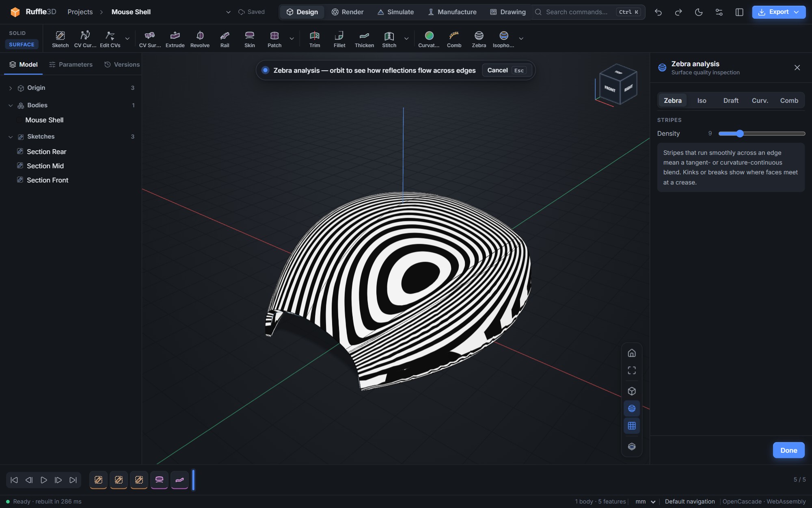
Task: Select the Skin tool
Action: (250, 39)
